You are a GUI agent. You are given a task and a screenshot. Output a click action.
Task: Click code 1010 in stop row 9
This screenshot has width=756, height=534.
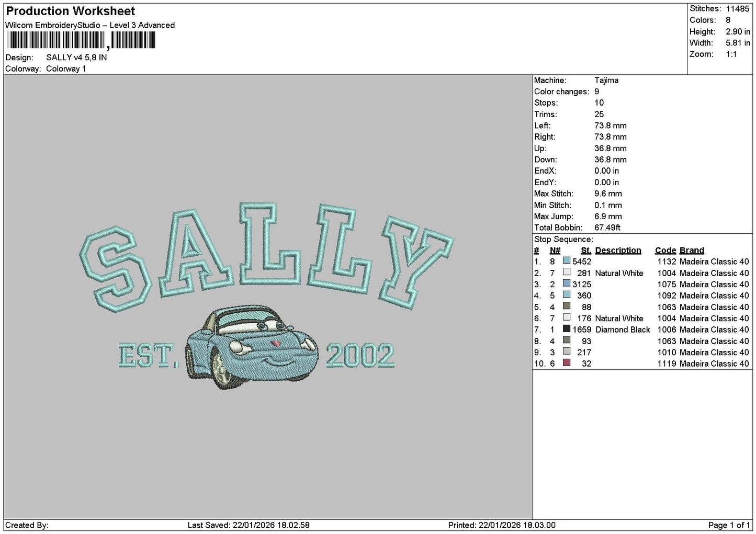(x=667, y=353)
